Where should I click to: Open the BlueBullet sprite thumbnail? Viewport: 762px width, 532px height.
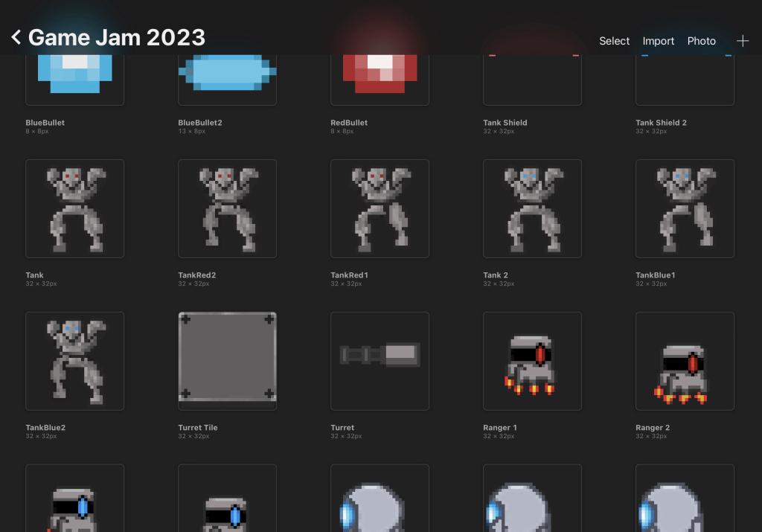click(x=74, y=79)
